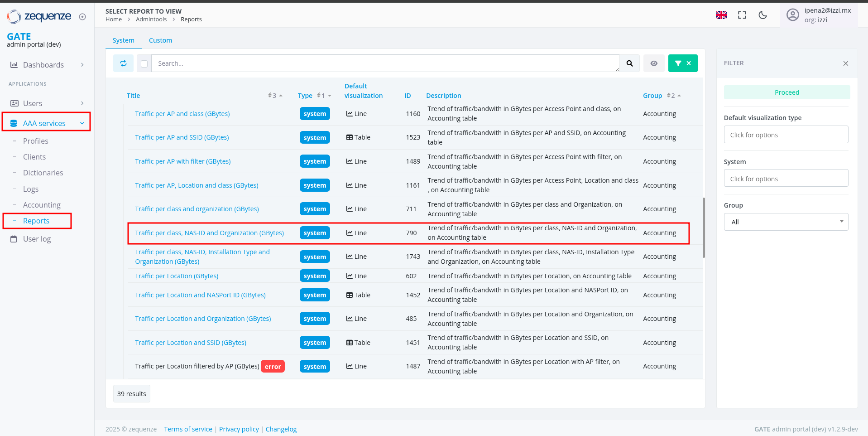Open Traffic per Location and Organization (GBytes) report

pos(203,319)
